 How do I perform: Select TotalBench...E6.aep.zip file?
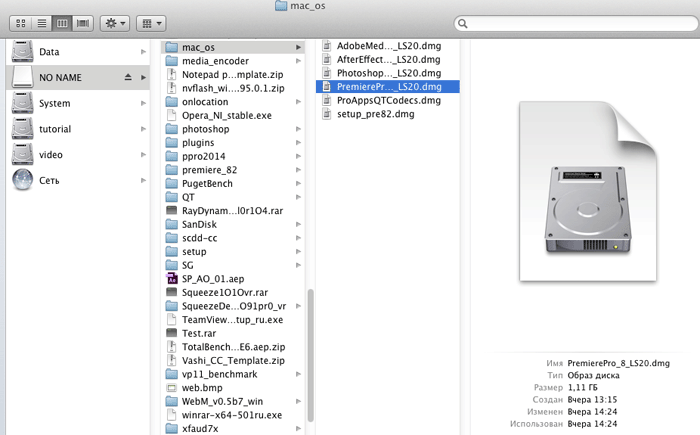tap(233, 347)
